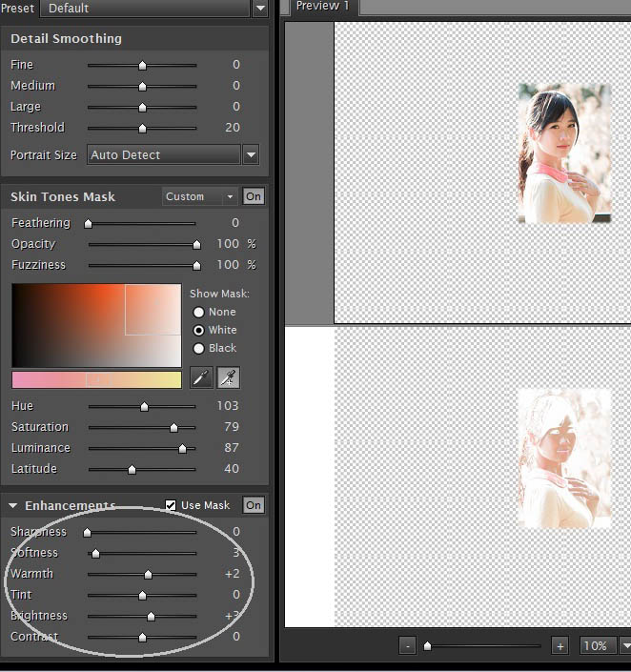This screenshot has width=631, height=672.
Task: Click the masked portrait preview image
Action: pyautogui.click(x=564, y=458)
